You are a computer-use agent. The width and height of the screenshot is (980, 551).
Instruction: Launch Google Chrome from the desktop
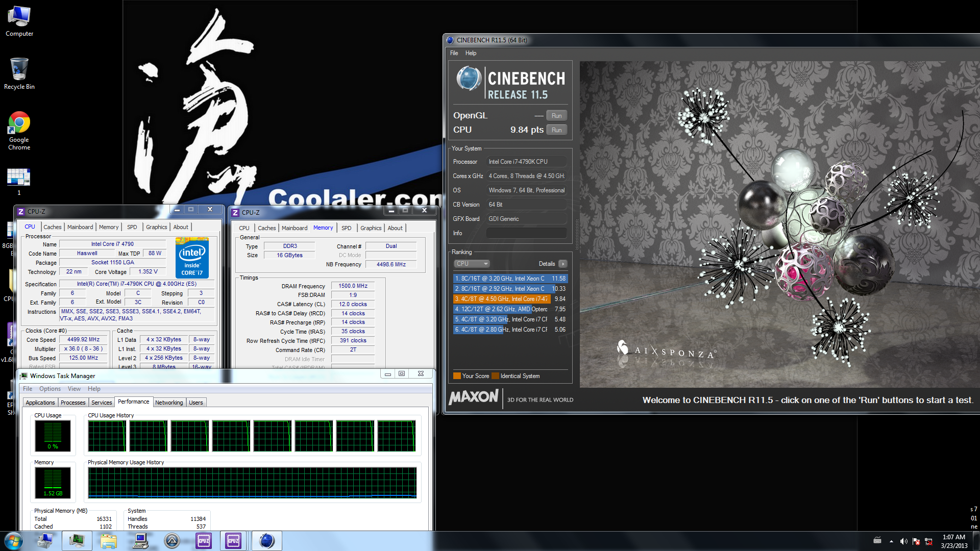point(19,131)
